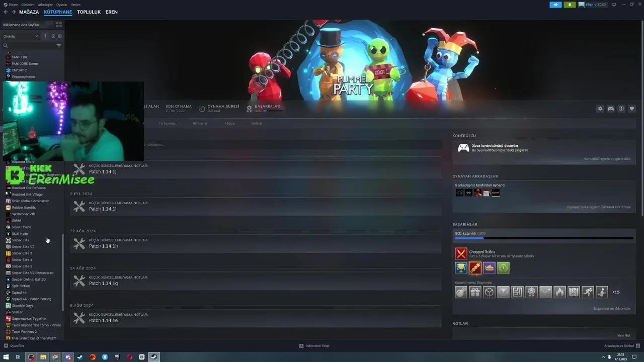Click the locked gift box achievement icon
The height and width of the screenshot is (362, 644).
pyautogui.click(x=475, y=292)
